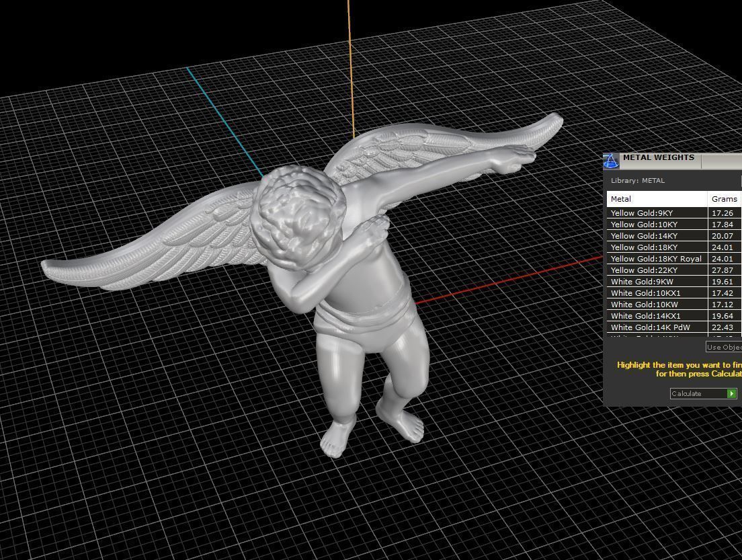Click the green Calculate arrow icon
Screen dimensions: 742x560
[x=732, y=393]
